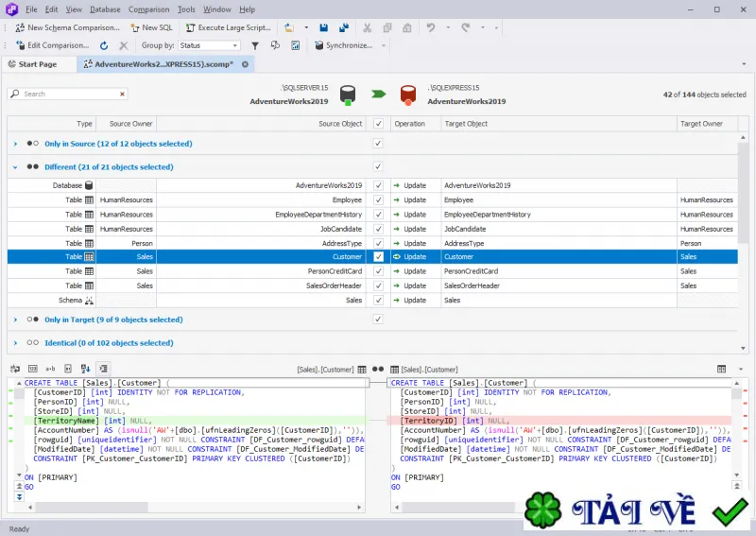
Task: Uncheck the SalesOrderHeader row checkbox
Action: 379,285
